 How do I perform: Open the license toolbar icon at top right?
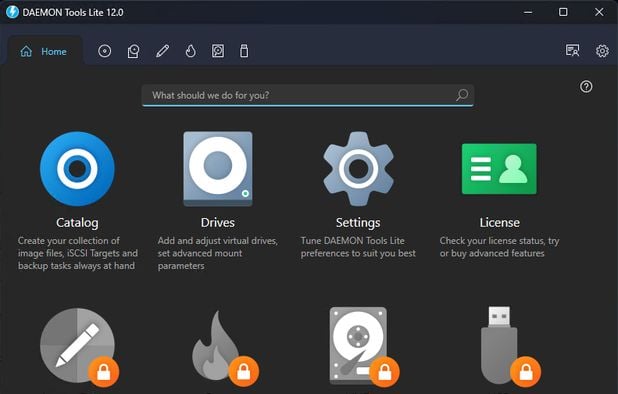(572, 50)
